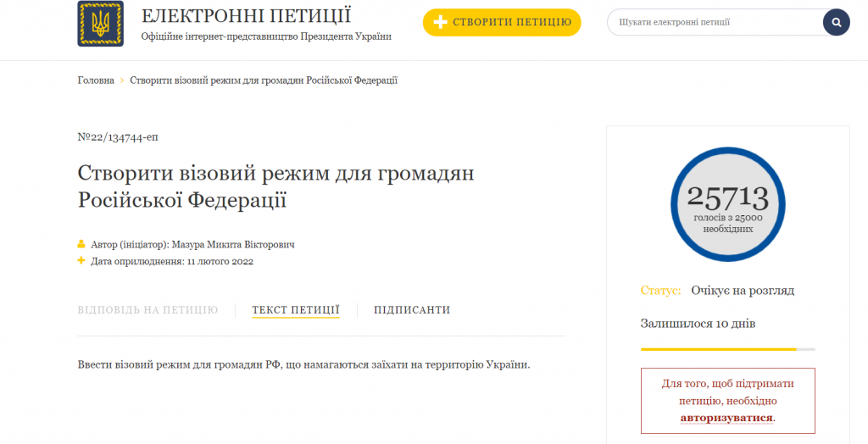The image size is (868, 444).
Task: Open the Підписанти tab
Action: point(412,310)
